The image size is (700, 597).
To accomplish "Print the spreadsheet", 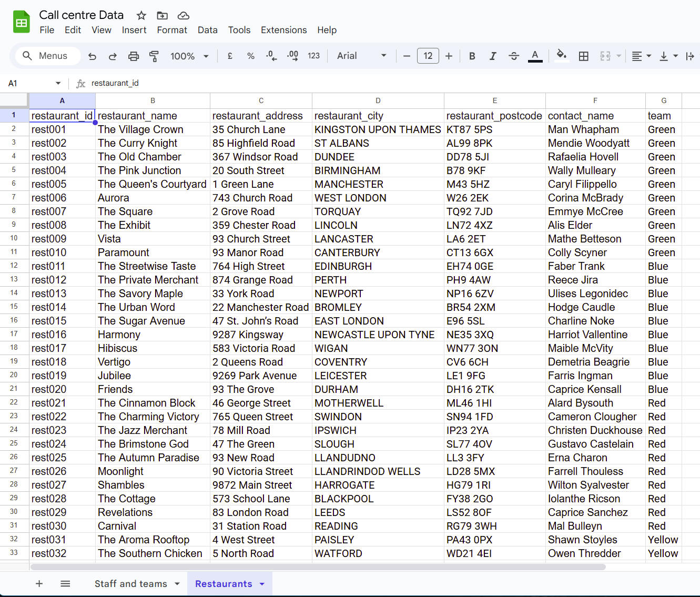I will point(133,56).
